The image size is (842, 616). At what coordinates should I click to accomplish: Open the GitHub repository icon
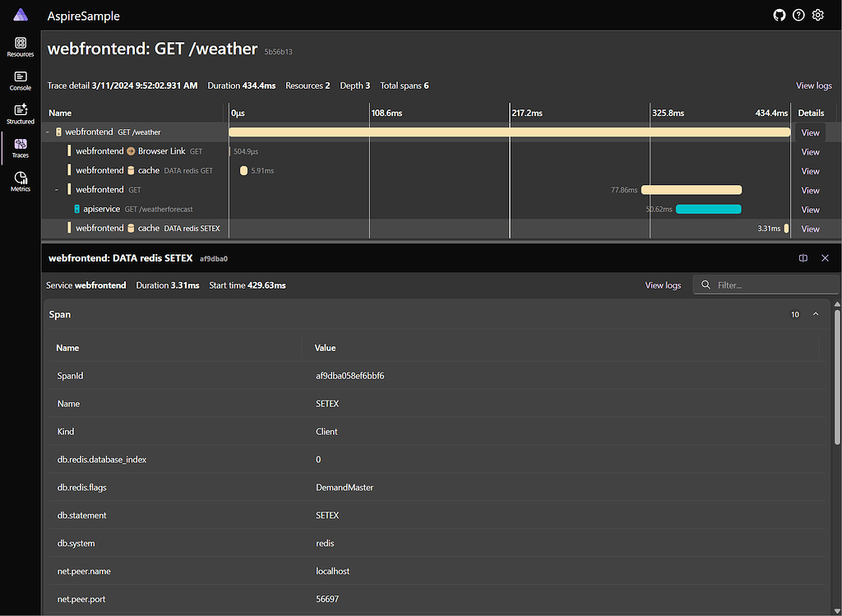779,15
